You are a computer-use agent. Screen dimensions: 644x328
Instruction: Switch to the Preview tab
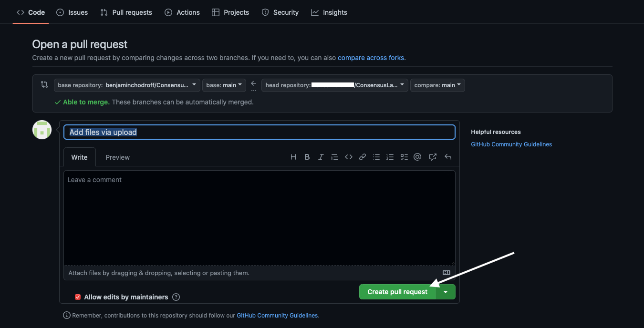click(118, 157)
